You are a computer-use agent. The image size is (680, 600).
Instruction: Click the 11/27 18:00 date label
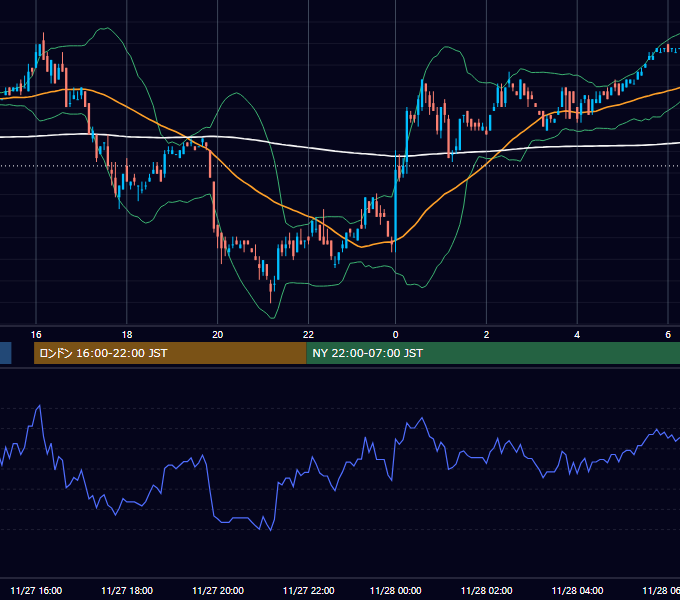pos(127,590)
